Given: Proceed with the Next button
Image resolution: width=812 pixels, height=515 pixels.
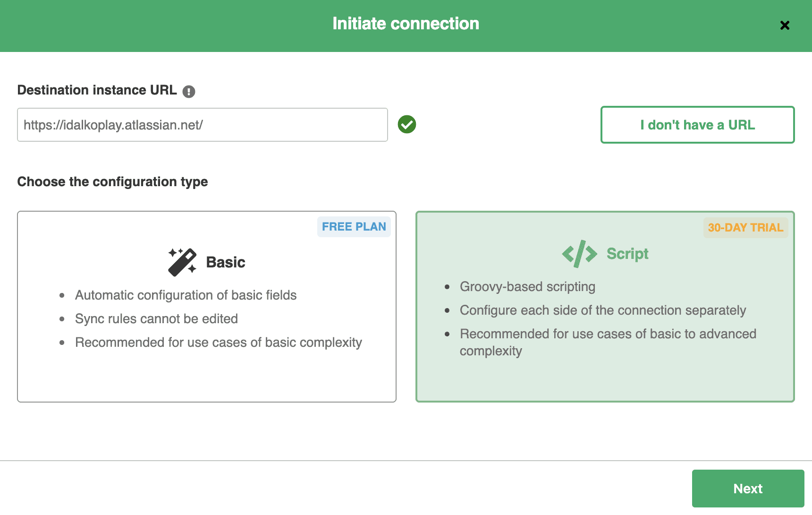Looking at the screenshot, I should 748,489.
